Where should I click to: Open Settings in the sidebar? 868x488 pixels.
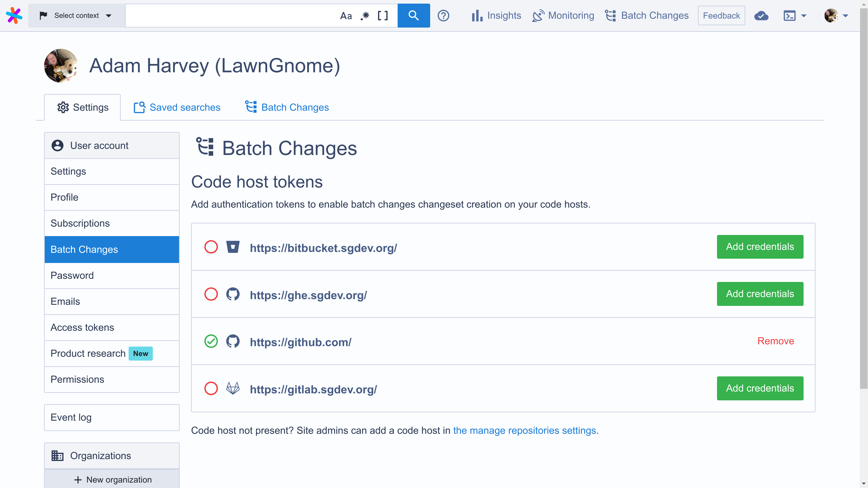[x=112, y=171]
